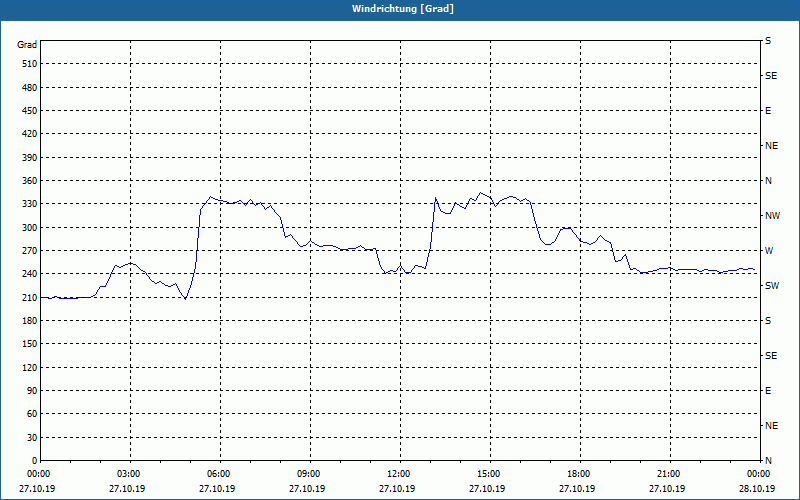Select the SW compass label on the right axis

(772, 286)
